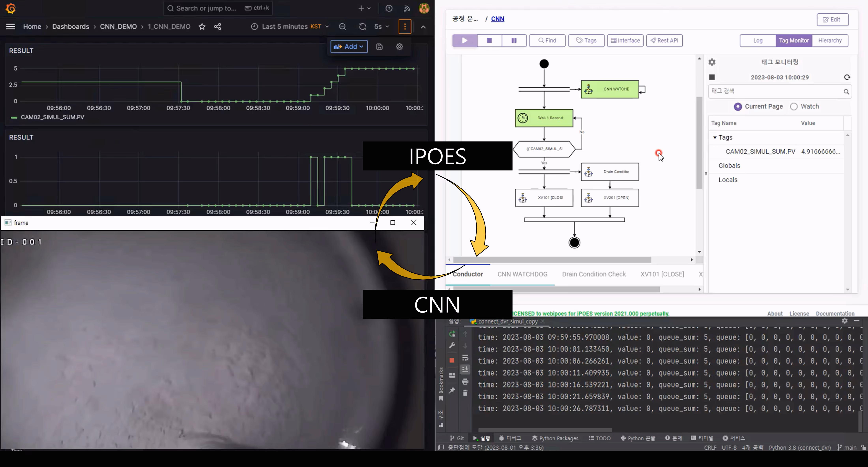
Task: Click the diagram vertical scrollbar
Action: pos(699,143)
